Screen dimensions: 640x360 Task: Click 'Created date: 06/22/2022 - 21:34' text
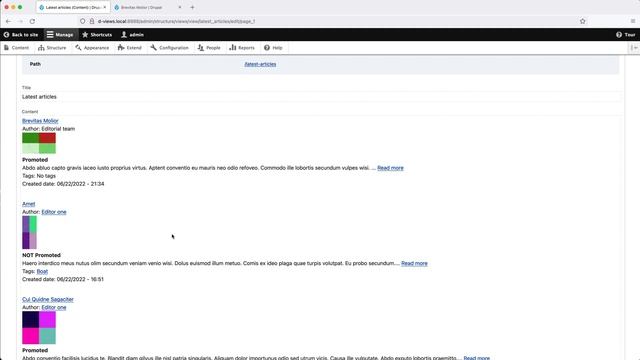(63, 184)
